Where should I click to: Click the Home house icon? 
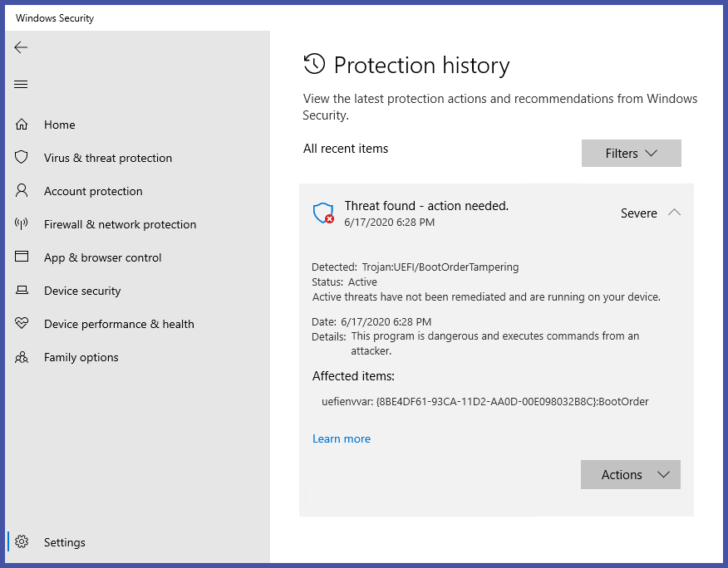coord(22,125)
